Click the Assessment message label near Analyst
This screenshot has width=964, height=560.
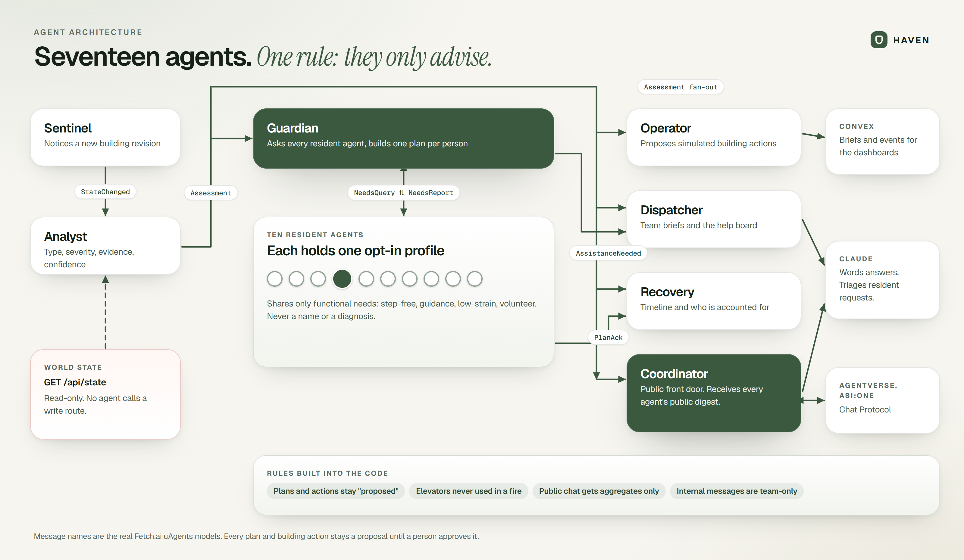click(x=211, y=193)
